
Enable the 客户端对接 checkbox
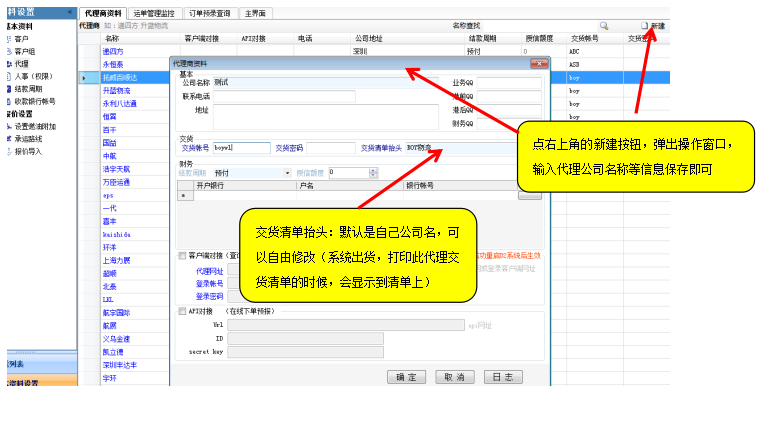182,256
